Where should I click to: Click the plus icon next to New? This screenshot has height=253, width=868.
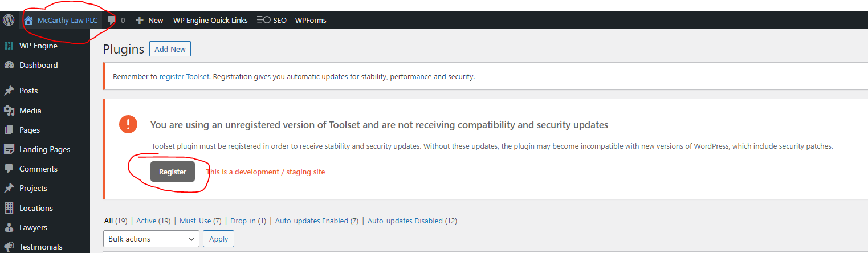(140, 20)
